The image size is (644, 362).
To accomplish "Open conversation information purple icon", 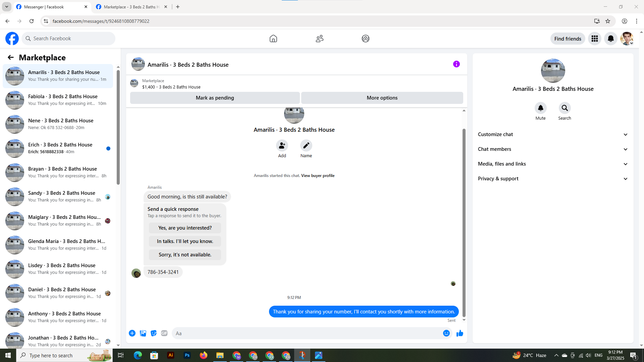I will [456, 64].
